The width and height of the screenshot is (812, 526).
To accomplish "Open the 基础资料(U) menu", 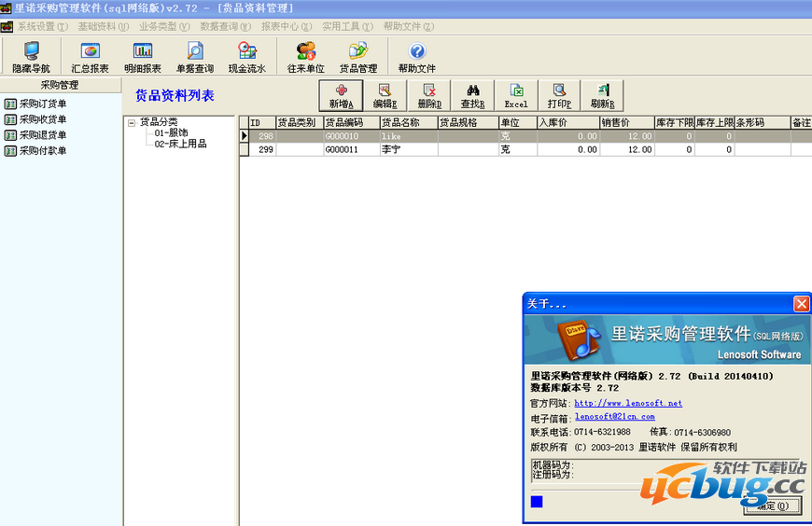I will click(x=103, y=26).
